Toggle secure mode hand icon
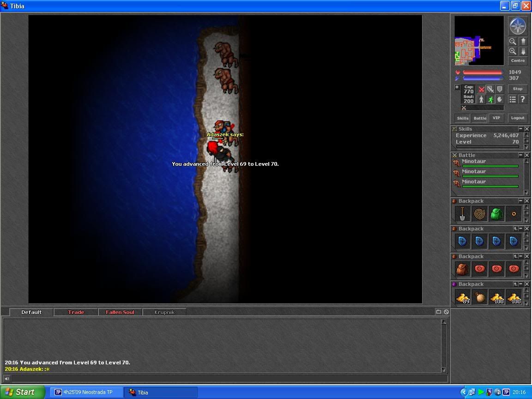The image size is (532, 399). 499,99
